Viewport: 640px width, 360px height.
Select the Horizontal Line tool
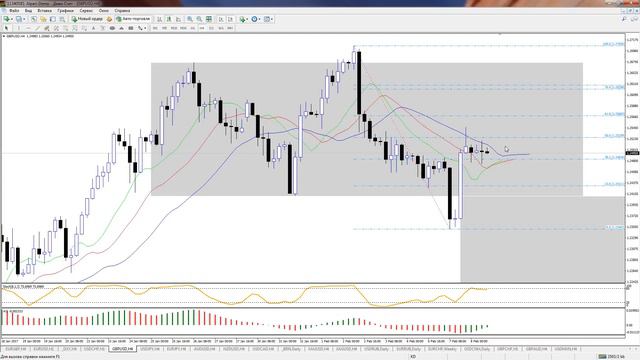pyautogui.click(x=28, y=28)
